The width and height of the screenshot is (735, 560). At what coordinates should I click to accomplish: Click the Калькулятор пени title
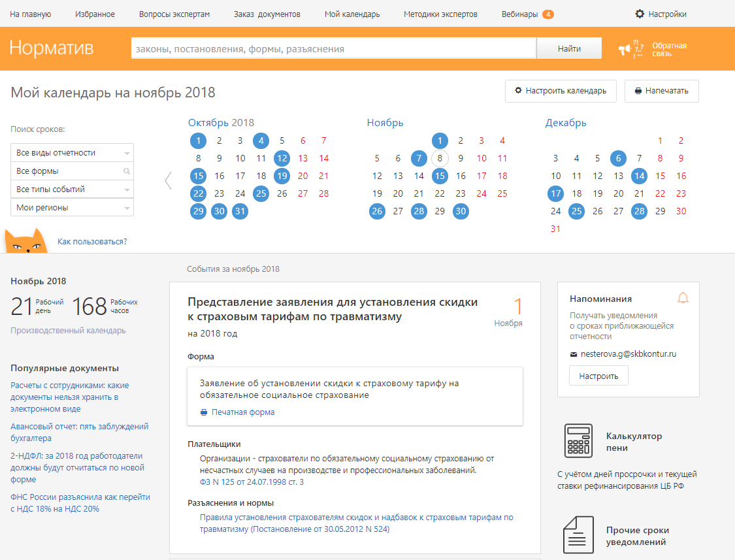click(x=634, y=442)
